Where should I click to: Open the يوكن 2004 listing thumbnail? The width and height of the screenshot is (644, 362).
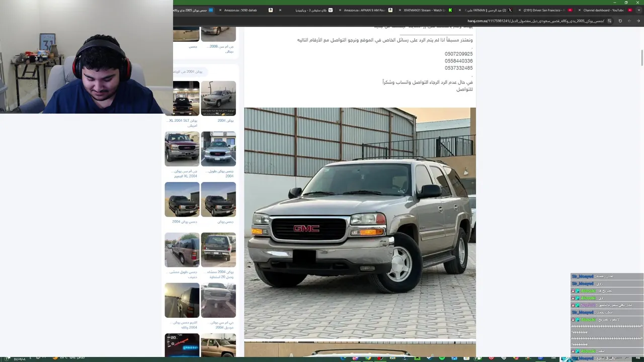coord(218,99)
